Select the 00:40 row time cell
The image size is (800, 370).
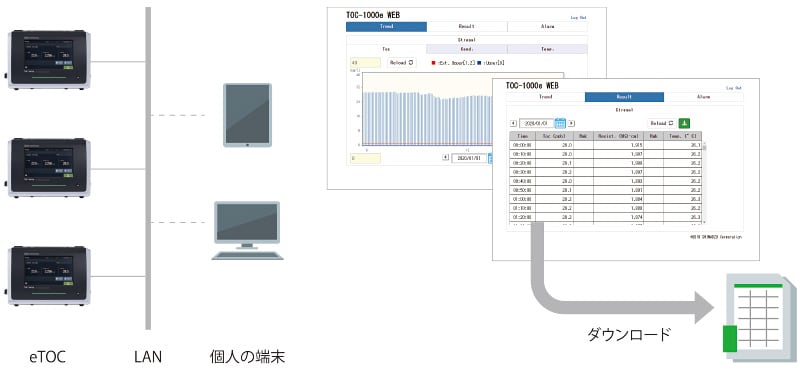click(522, 181)
